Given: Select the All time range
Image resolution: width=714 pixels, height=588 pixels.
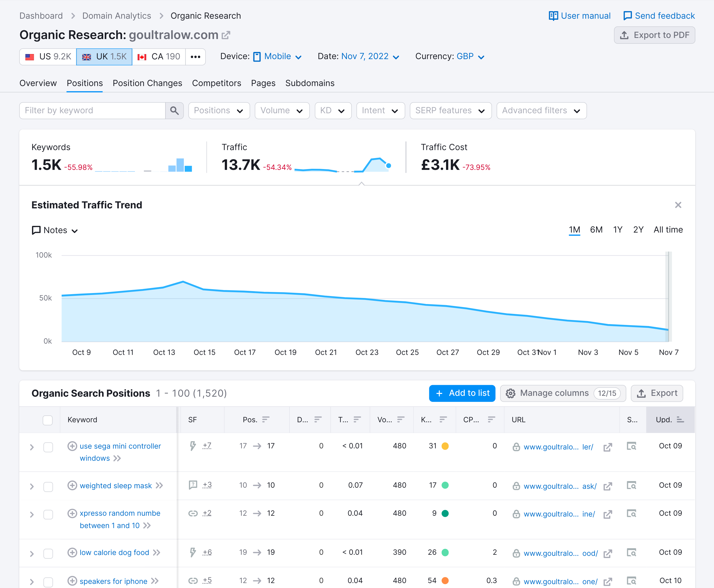Looking at the screenshot, I should [x=668, y=230].
